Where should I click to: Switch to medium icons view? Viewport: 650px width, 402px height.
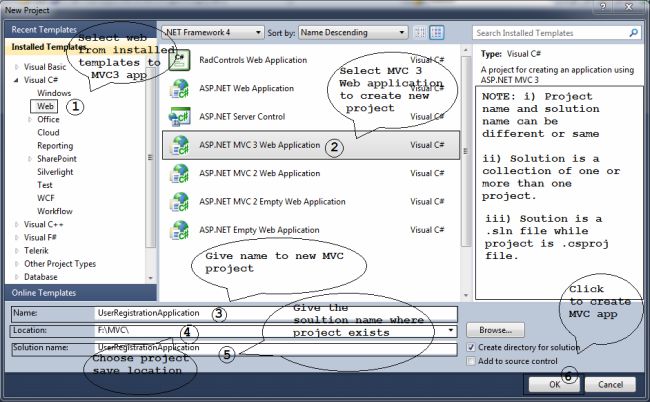437,32
